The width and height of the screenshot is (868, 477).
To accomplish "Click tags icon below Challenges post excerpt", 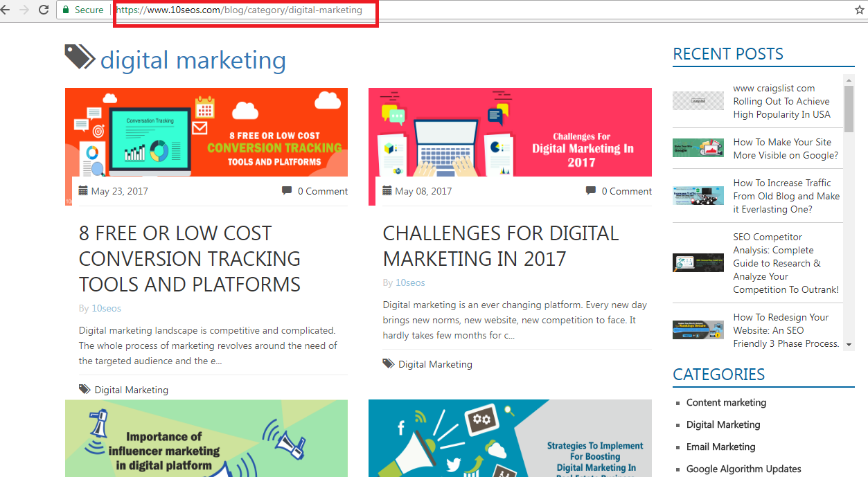I will tap(388, 363).
